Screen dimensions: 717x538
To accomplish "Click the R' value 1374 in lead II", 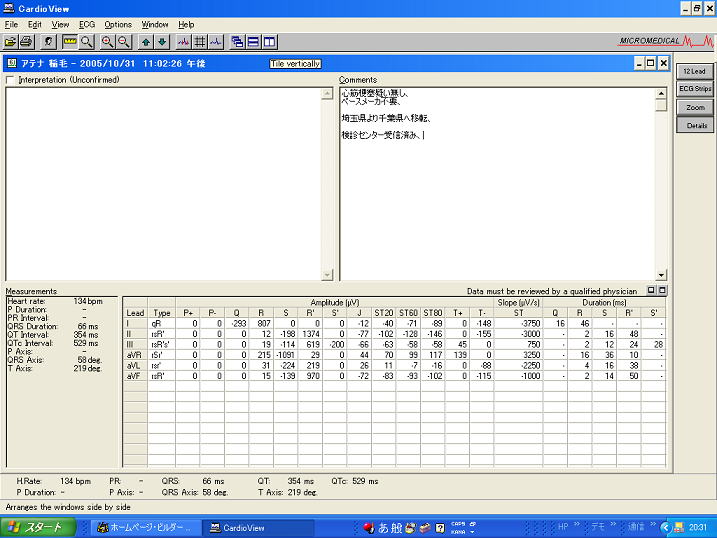I will pyautogui.click(x=310, y=334).
